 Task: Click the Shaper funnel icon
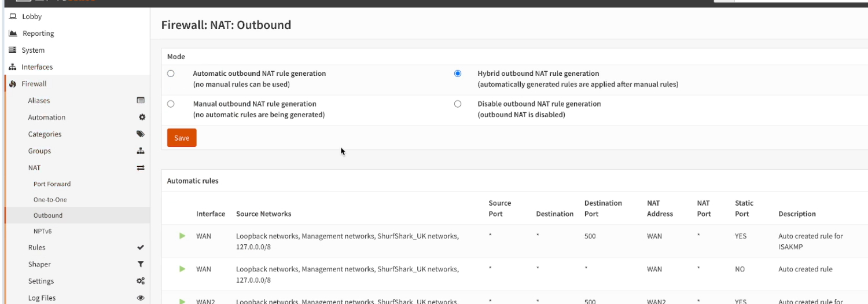[x=141, y=265]
